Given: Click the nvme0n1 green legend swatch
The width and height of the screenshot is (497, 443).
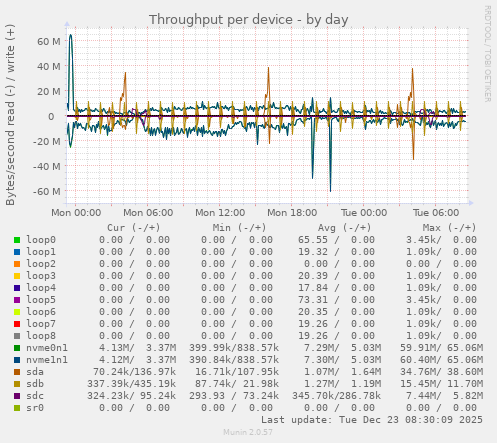Looking at the screenshot, I should [17, 348].
